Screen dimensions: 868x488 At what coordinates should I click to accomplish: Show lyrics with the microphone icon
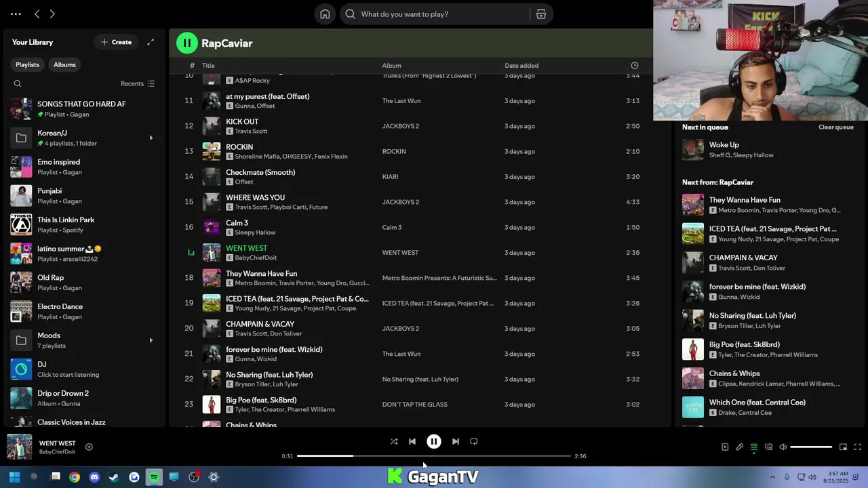click(739, 447)
